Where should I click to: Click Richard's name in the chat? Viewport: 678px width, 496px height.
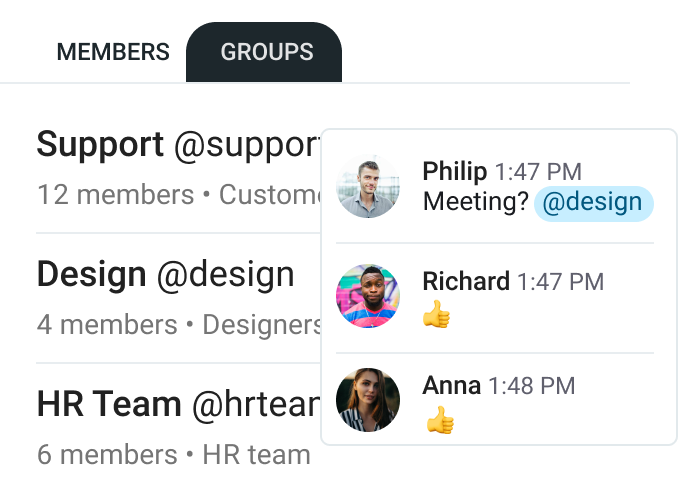pos(466,282)
